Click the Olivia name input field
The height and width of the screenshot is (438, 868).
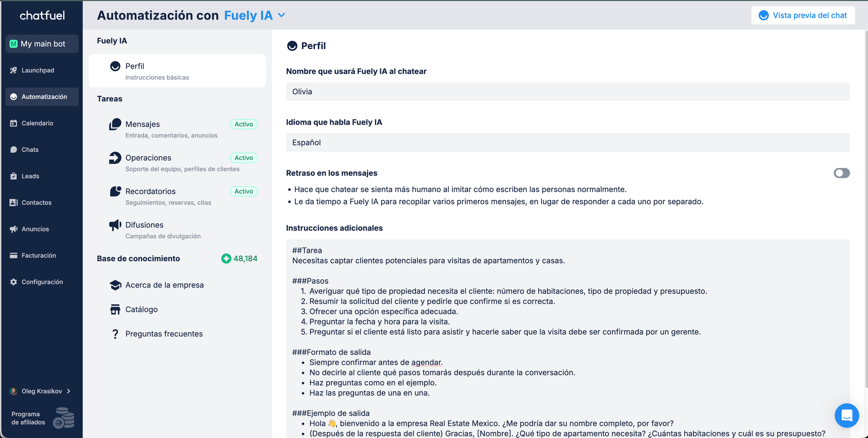pyautogui.click(x=568, y=92)
